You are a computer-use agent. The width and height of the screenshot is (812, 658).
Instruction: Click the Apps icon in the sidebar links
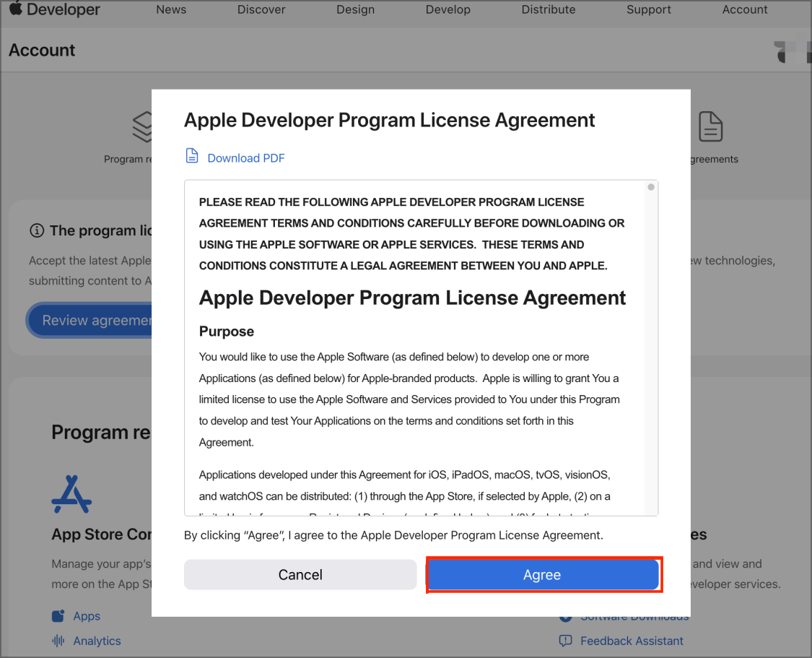57,615
